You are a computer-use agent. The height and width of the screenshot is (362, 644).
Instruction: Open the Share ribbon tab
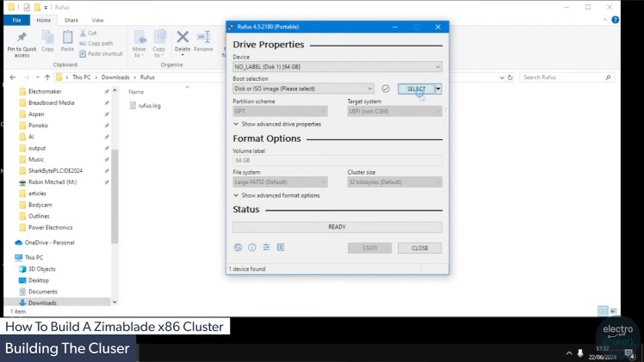tap(71, 20)
